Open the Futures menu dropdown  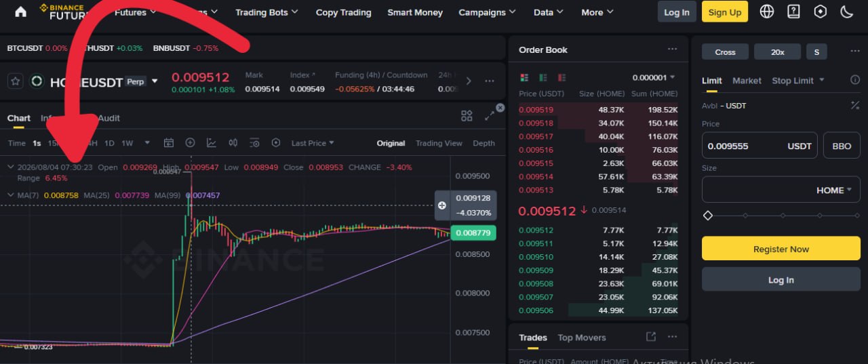136,12
